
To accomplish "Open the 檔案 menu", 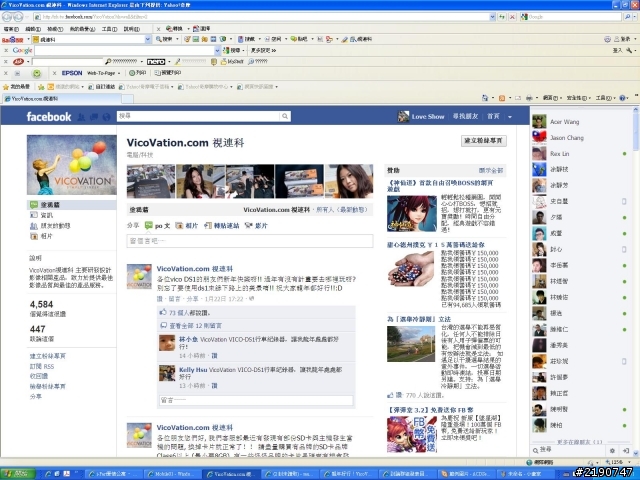I will click(x=11, y=29).
